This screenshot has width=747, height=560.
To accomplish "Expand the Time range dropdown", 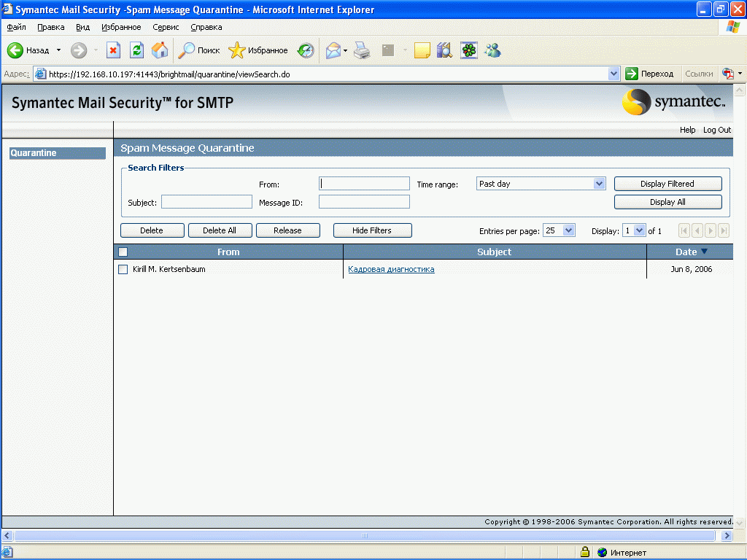I will pos(599,184).
